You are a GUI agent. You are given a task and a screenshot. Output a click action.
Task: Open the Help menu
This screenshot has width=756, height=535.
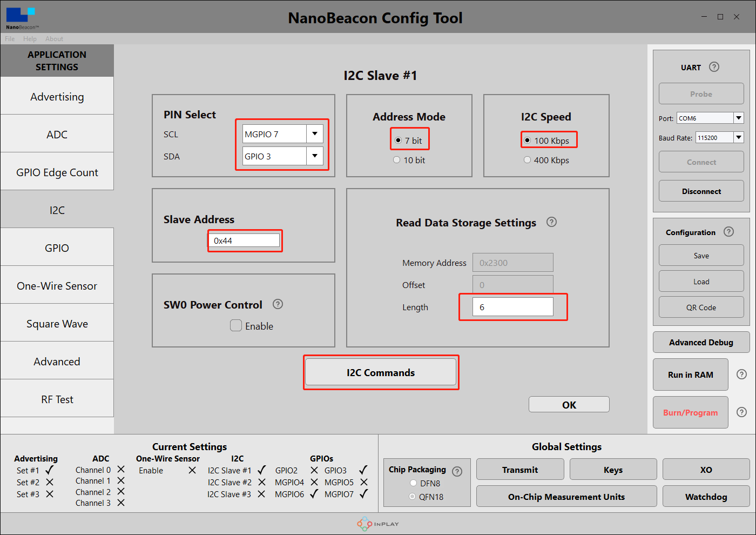[x=30, y=39]
